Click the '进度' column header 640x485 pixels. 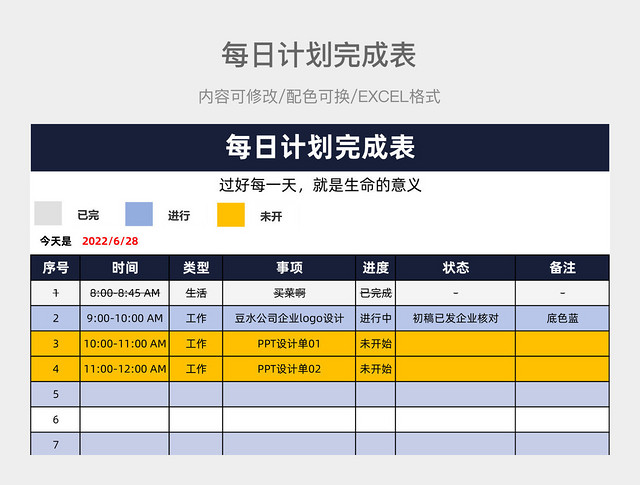(x=376, y=268)
